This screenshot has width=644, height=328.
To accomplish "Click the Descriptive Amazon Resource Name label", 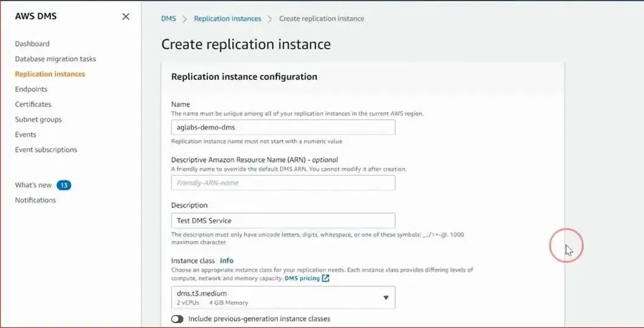I will coord(255,160).
